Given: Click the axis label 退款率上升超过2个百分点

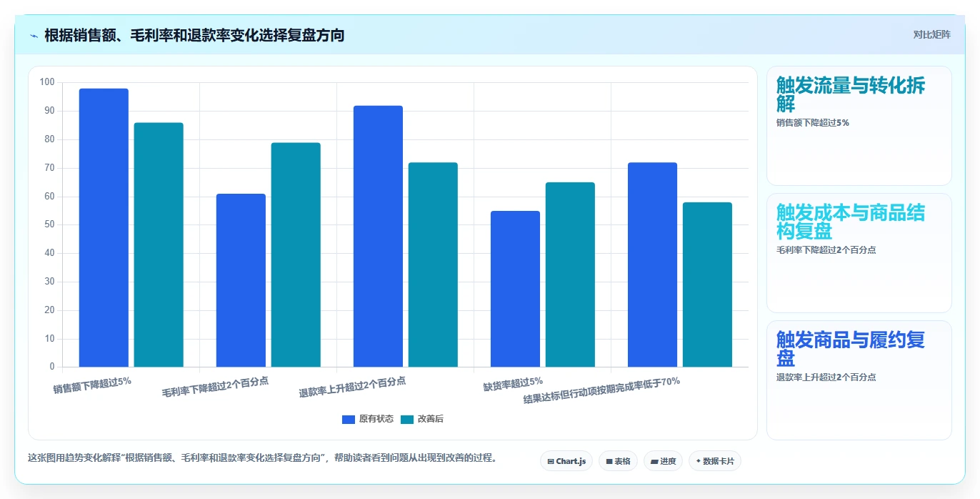Looking at the screenshot, I should (x=352, y=387).
